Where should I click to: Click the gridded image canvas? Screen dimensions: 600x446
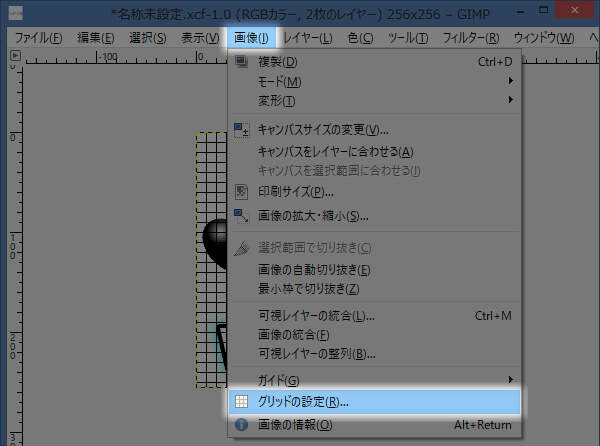point(212,260)
